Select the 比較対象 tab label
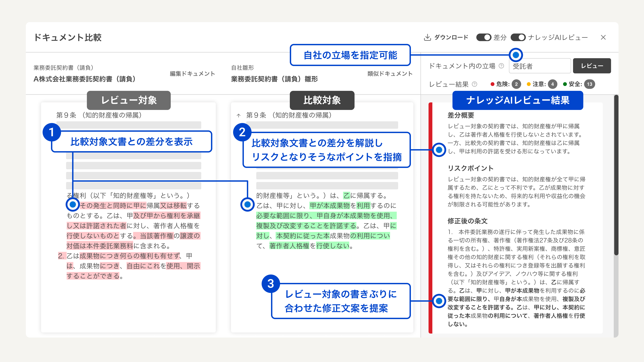 tap(322, 100)
